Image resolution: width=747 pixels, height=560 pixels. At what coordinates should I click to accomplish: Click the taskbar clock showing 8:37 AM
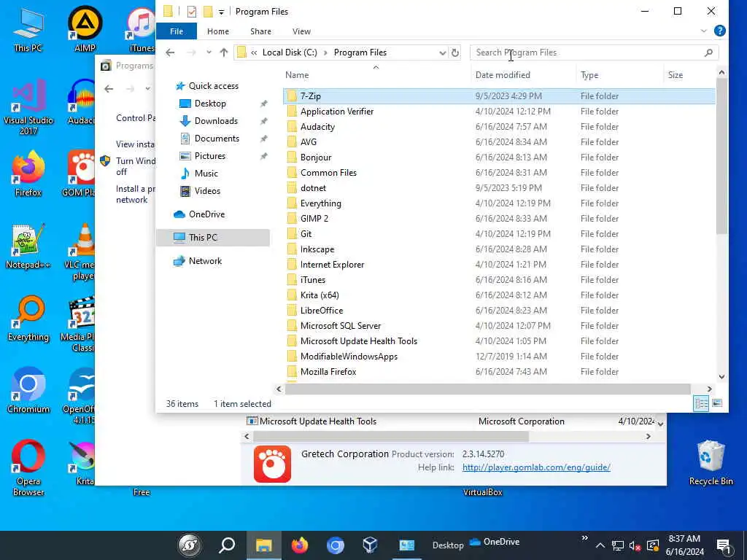(x=684, y=545)
